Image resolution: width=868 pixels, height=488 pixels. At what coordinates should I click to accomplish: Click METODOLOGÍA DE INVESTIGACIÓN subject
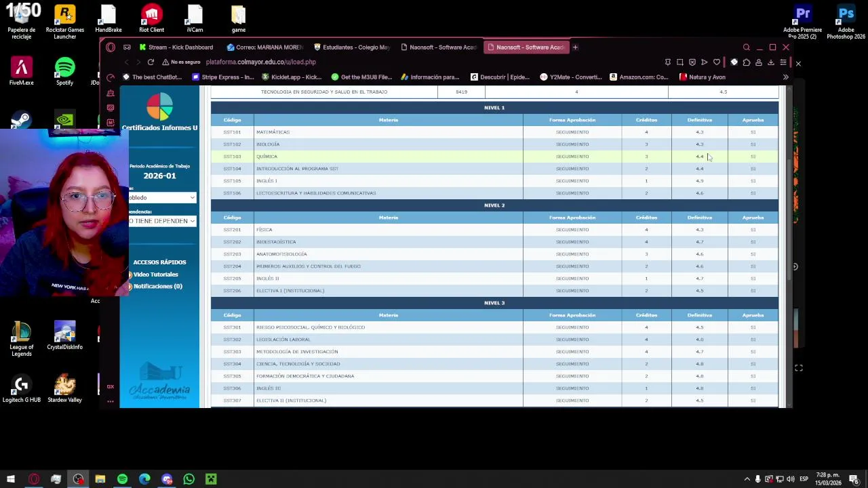pyautogui.click(x=297, y=352)
